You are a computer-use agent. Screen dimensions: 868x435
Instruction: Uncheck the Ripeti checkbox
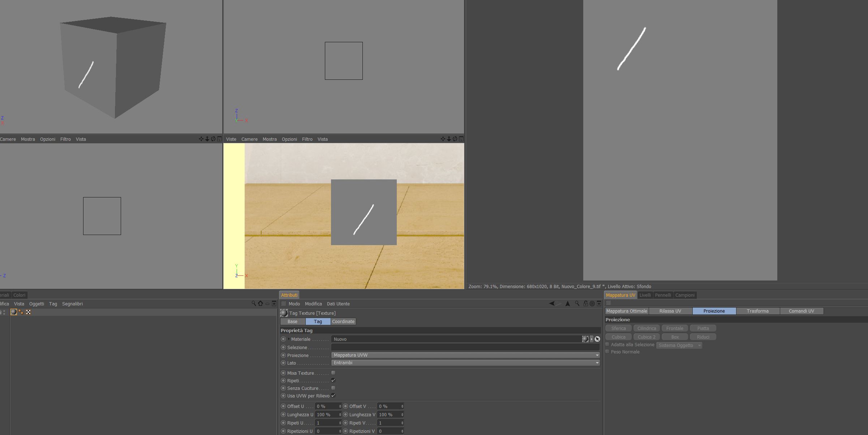click(333, 380)
